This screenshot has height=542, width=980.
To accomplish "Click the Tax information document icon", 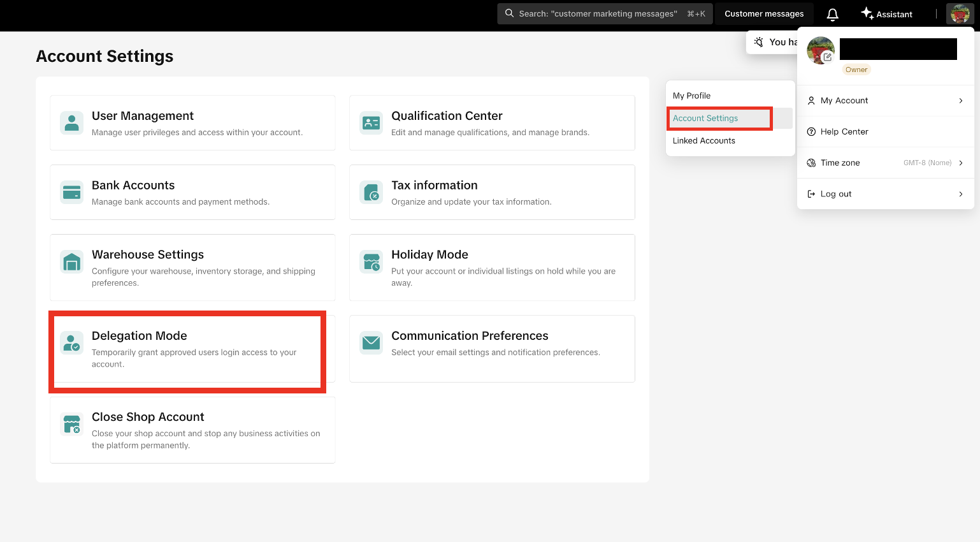I will pyautogui.click(x=371, y=192).
